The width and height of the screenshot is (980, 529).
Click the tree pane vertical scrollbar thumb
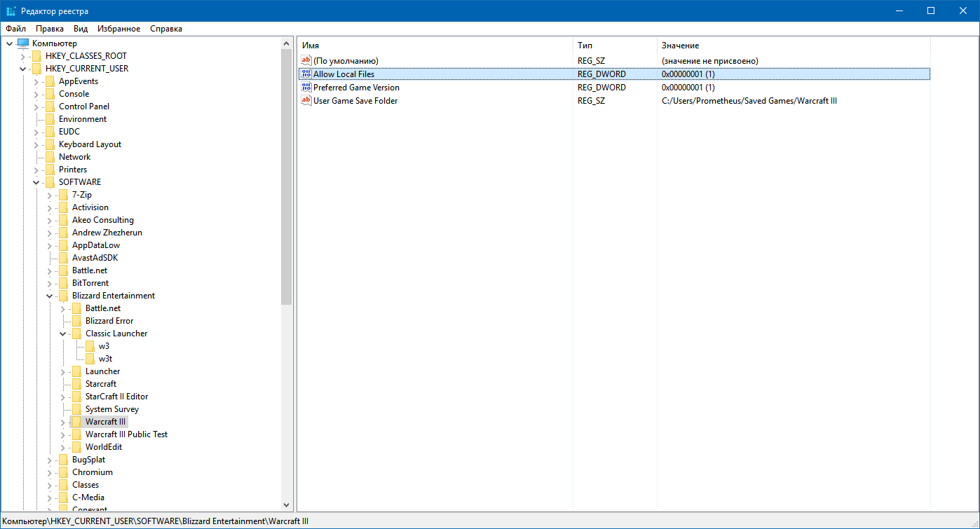pyautogui.click(x=286, y=177)
